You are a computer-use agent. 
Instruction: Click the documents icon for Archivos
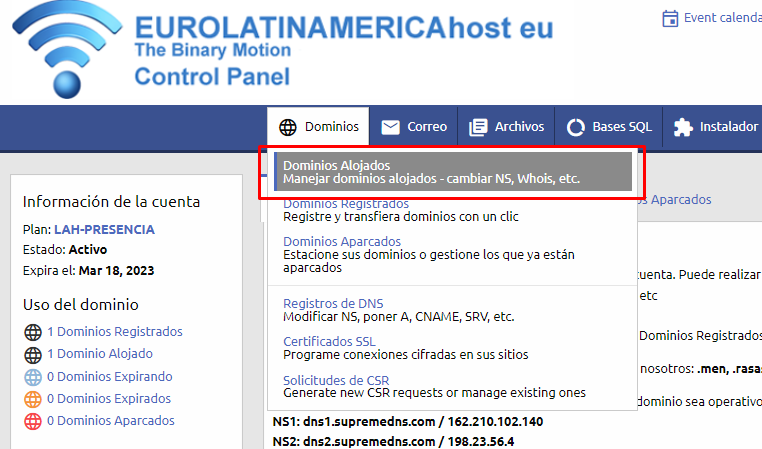tap(478, 127)
